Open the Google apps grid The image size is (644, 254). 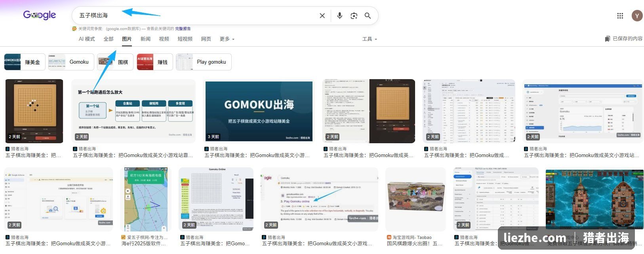620,15
